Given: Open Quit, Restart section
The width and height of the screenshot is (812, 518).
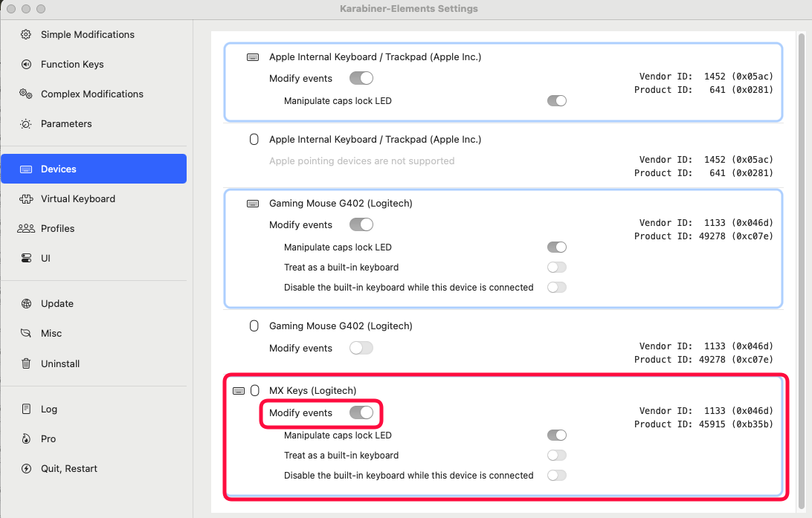Looking at the screenshot, I should pos(94,468).
